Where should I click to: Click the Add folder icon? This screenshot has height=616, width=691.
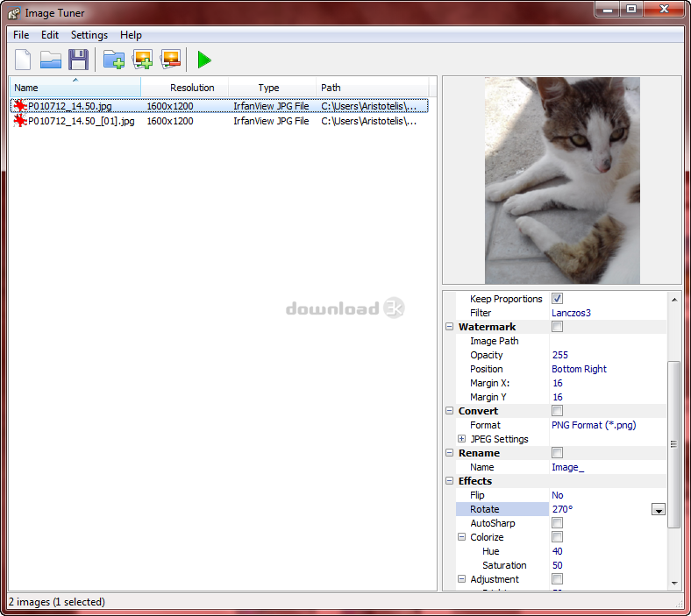click(x=114, y=60)
